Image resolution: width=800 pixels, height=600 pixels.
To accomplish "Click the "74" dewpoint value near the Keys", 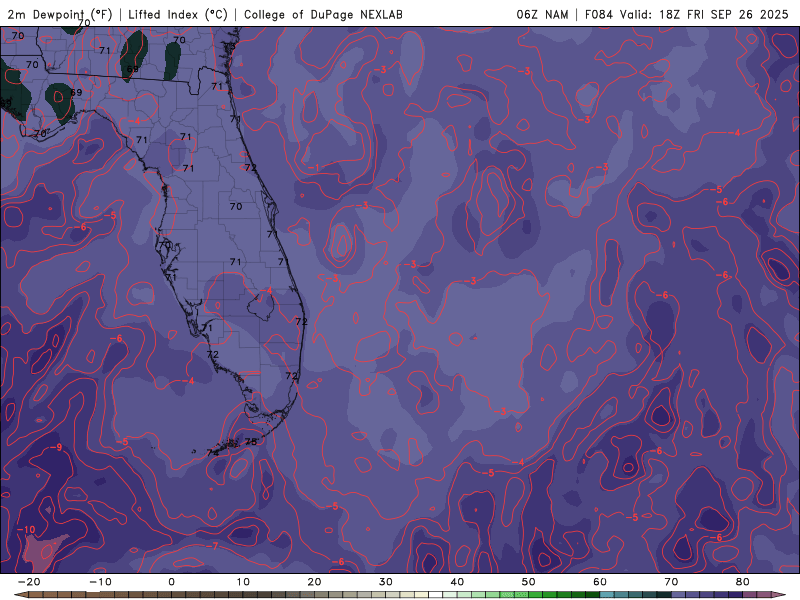I will coord(212,453).
